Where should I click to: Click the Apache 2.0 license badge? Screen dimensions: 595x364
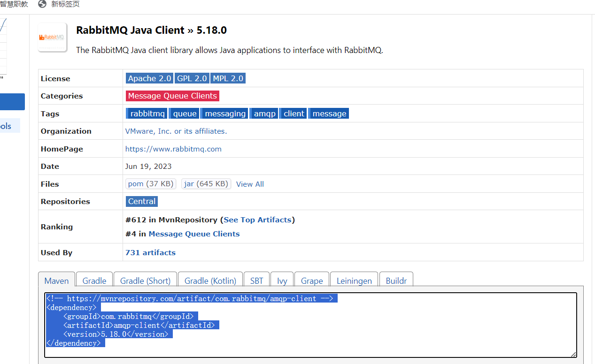pyautogui.click(x=149, y=78)
